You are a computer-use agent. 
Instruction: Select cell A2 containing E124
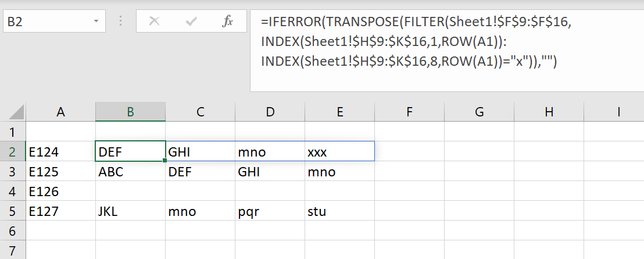[60, 152]
